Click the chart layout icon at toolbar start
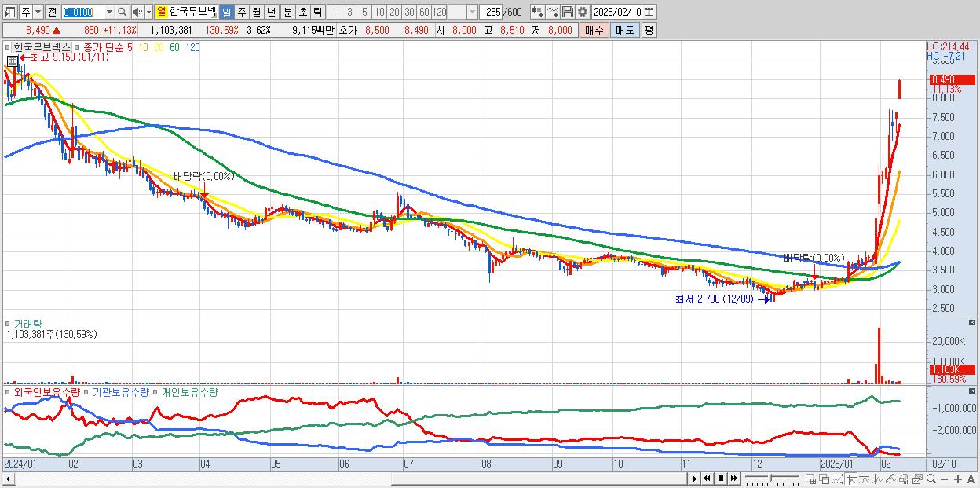980x488 pixels. pos(9,13)
